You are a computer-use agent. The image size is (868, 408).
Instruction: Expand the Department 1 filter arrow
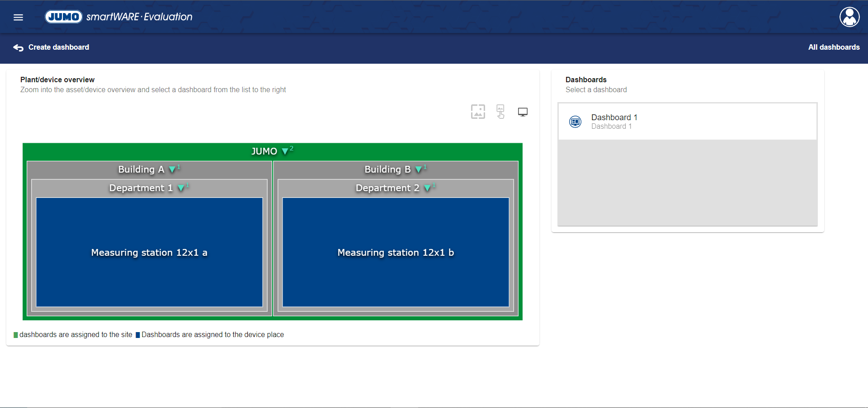pyautogui.click(x=181, y=188)
